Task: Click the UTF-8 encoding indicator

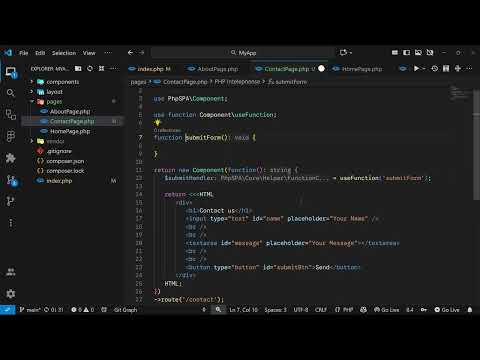Action: click(x=301, y=310)
